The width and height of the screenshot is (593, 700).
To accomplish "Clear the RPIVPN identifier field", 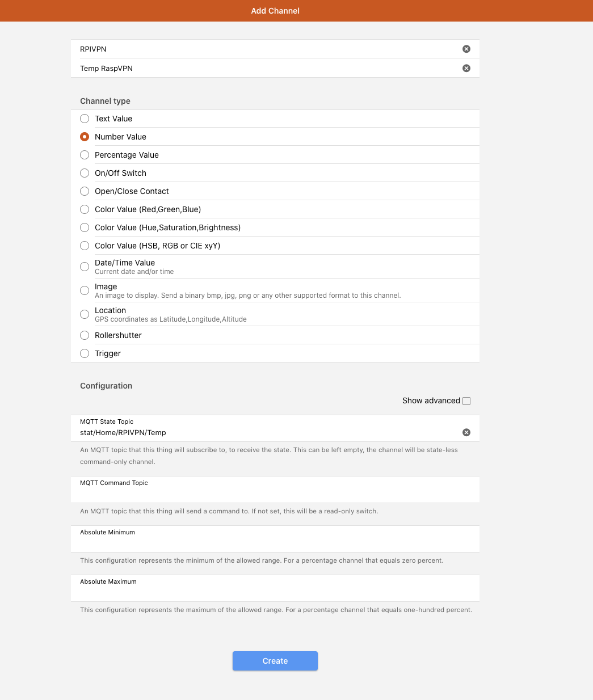I will 466,49.
